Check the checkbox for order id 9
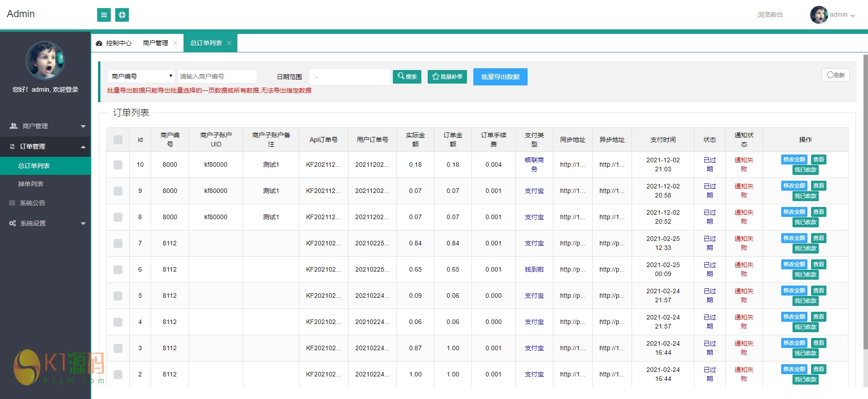This screenshot has width=868, height=399. tap(118, 191)
